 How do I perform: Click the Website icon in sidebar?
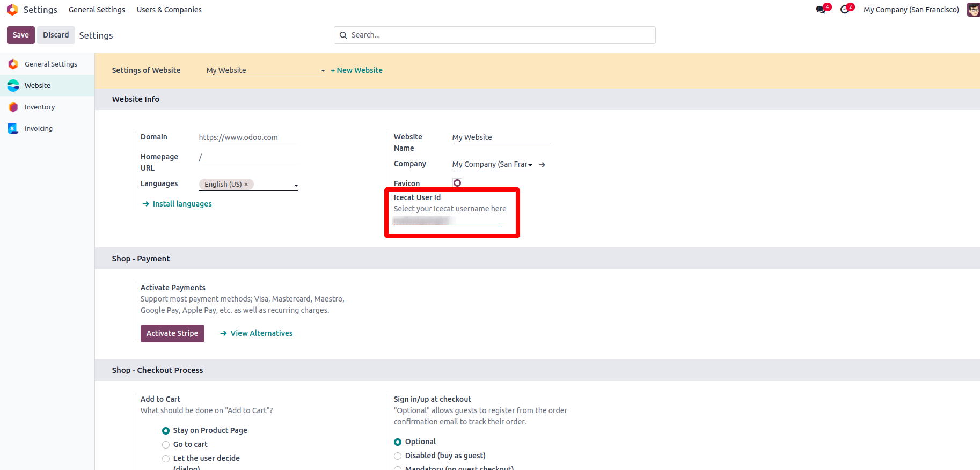click(13, 86)
